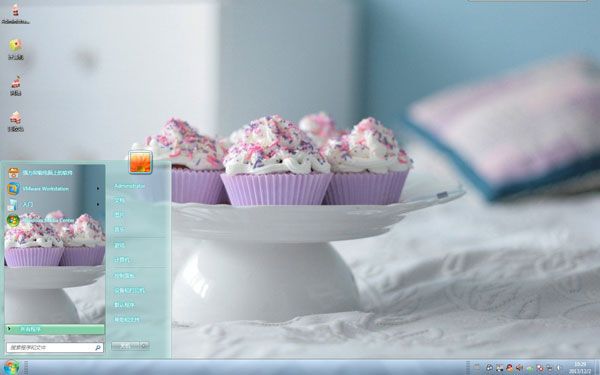The width and height of the screenshot is (600, 375).
Task: Open Pictures (图片) from Start menu
Action: (119, 215)
